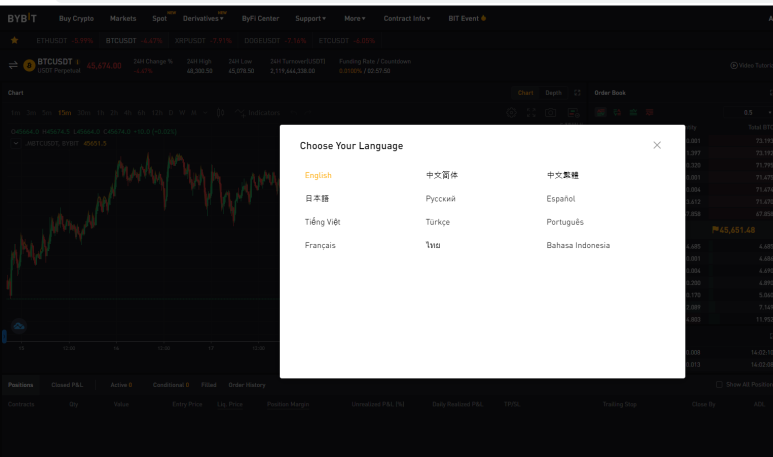Image resolution: width=773 pixels, height=457 pixels.
Task: Set chart interval to 30m
Action: (x=84, y=113)
